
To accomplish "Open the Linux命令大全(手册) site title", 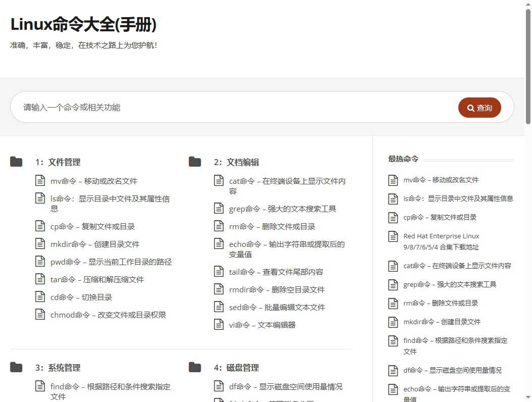I will coord(84,24).
